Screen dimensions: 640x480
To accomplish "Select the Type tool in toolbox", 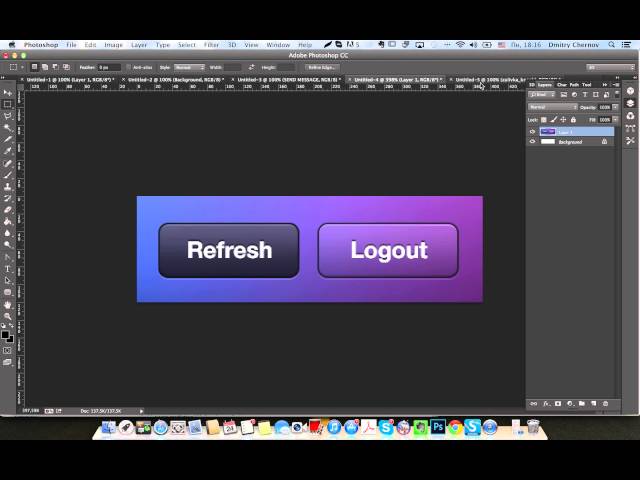I will pyautogui.click(x=7, y=269).
